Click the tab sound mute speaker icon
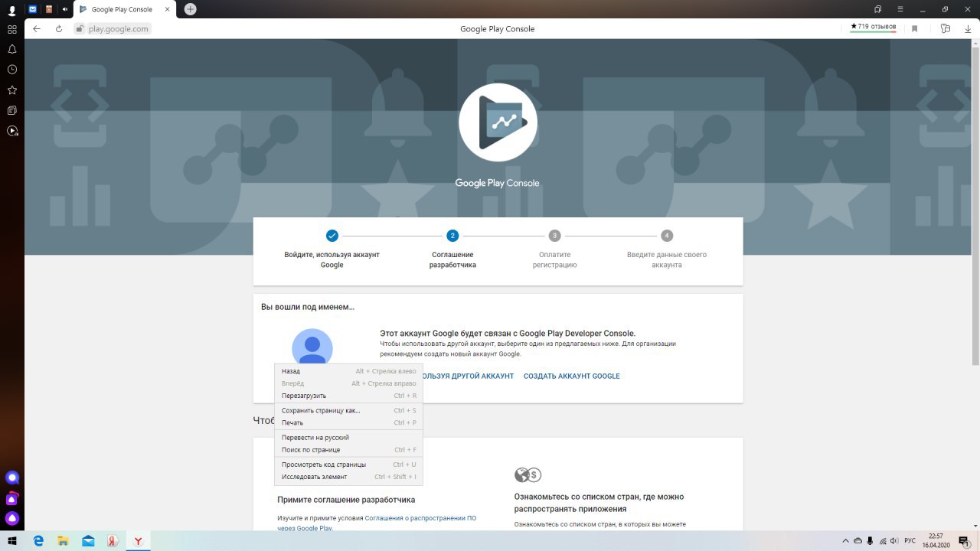Image resolution: width=980 pixels, height=551 pixels. click(x=65, y=9)
